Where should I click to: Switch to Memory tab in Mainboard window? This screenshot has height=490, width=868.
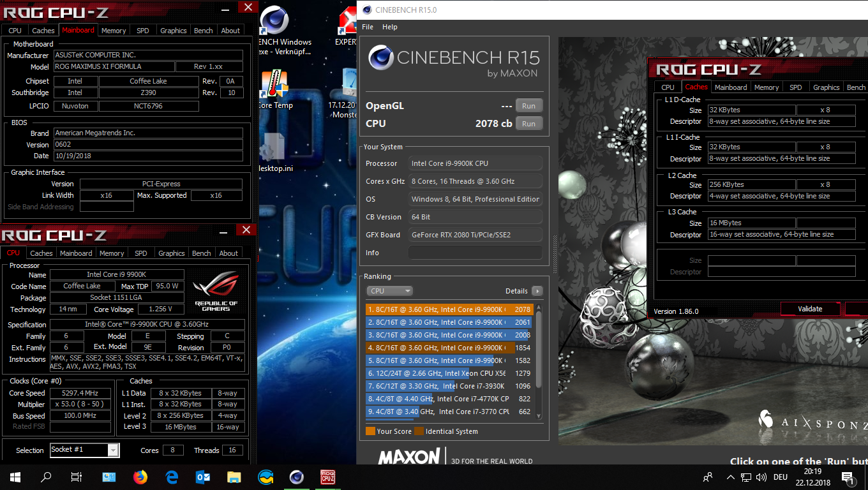pyautogui.click(x=114, y=30)
